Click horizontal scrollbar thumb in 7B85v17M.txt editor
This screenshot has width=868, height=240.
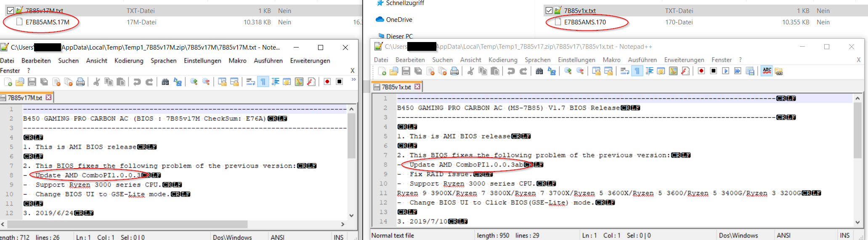coord(127,224)
